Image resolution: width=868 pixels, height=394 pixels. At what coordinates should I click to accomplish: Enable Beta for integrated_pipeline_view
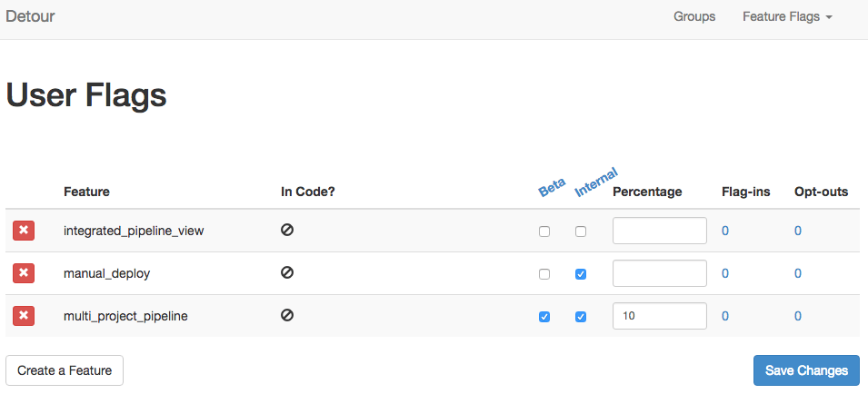(x=544, y=231)
